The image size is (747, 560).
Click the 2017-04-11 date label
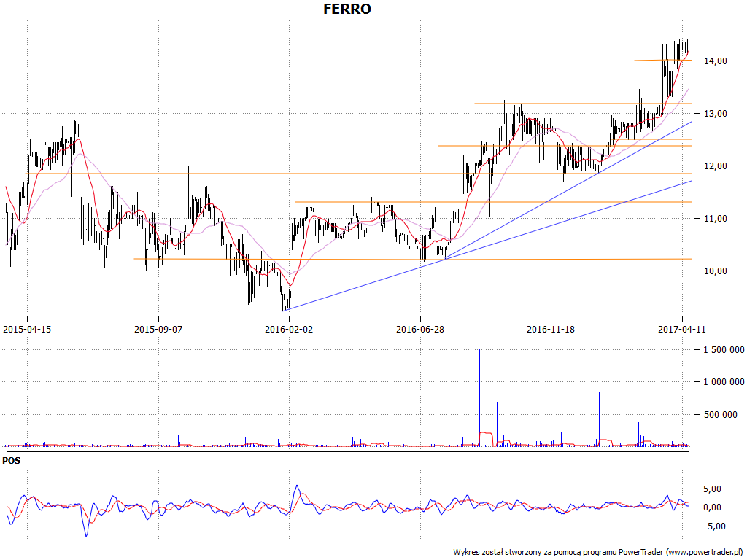point(682,329)
